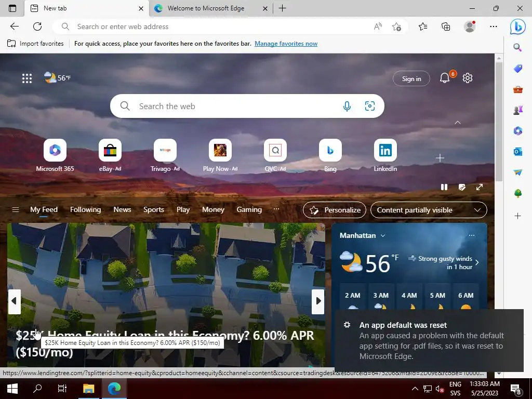
Task: Open the sidebar Search icon
Action: [517, 47]
